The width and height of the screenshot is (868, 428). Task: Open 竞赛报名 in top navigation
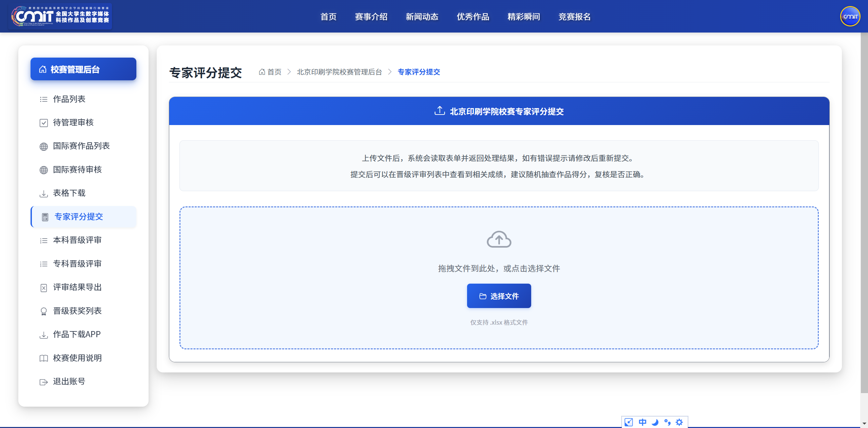(574, 17)
